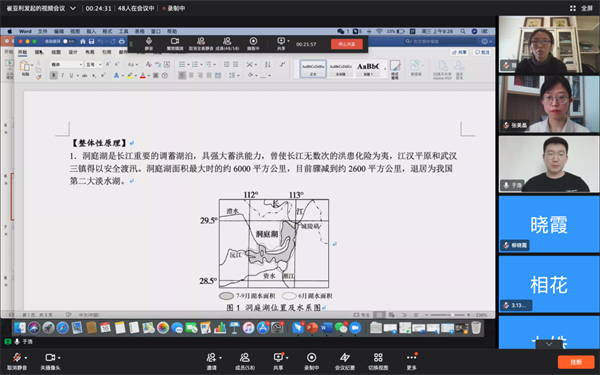Click Bullets list icon in Word ribbon
This screenshot has height=375, width=600.
(182, 64)
